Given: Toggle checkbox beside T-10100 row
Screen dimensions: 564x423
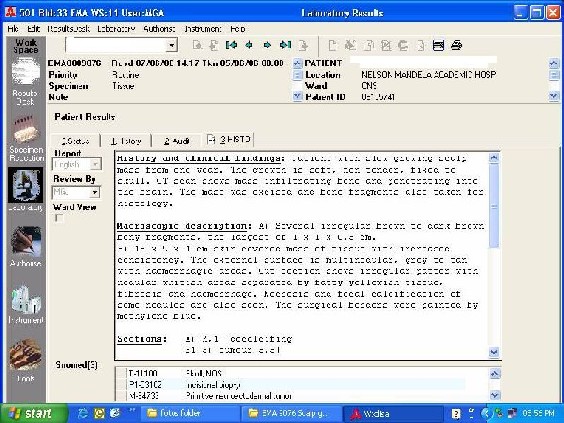Looking at the screenshot, I should tap(122, 373).
